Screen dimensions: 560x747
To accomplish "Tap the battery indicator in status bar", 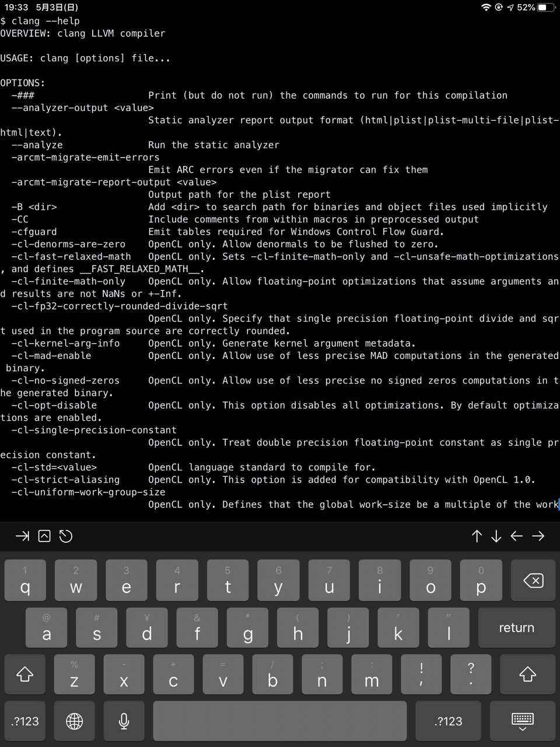I will (x=545, y=7).
